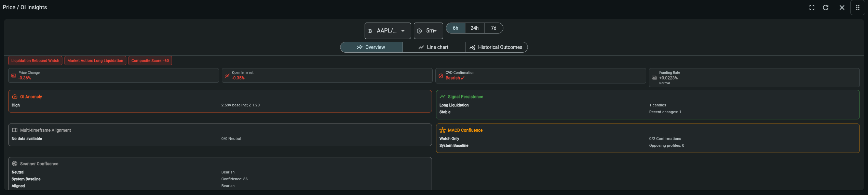
Task: Click the bitcoin symbol icon in pair selector
Action: 370,31
